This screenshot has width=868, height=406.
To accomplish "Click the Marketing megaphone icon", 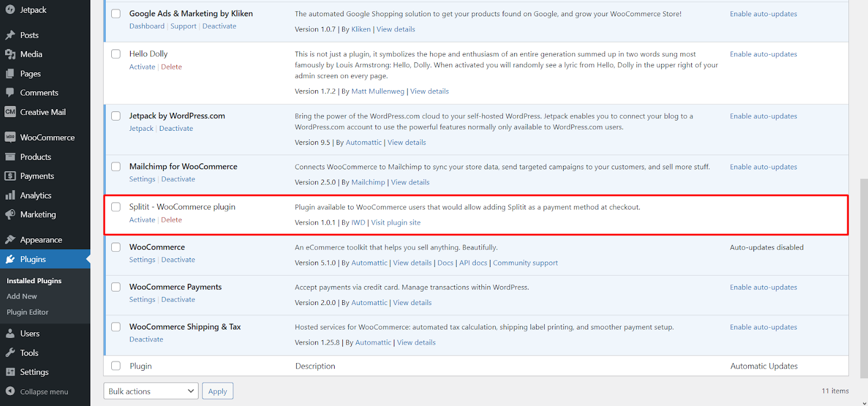I will click(x=10, y=214).
